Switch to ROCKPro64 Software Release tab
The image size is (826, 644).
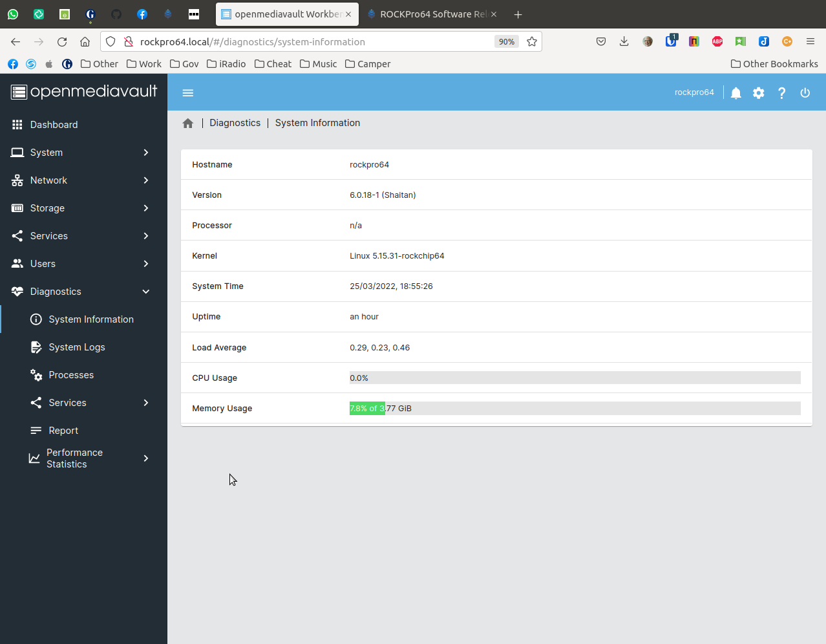click(432, 14)
